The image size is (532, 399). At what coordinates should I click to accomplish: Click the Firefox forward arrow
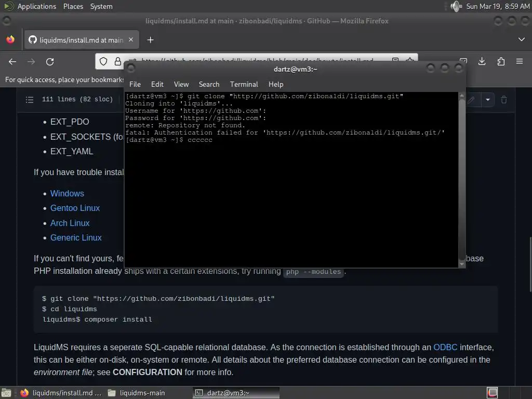[x=31, y=62]
